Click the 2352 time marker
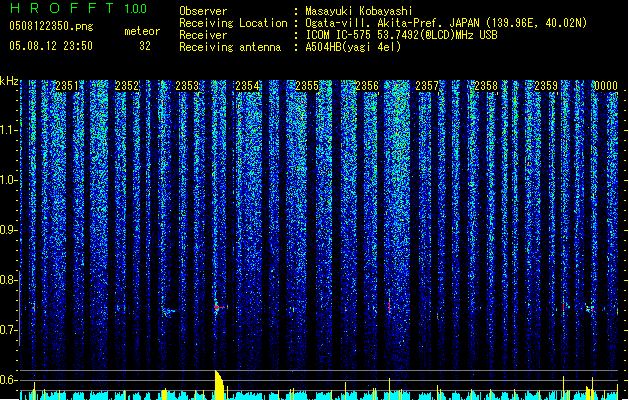 127,86
